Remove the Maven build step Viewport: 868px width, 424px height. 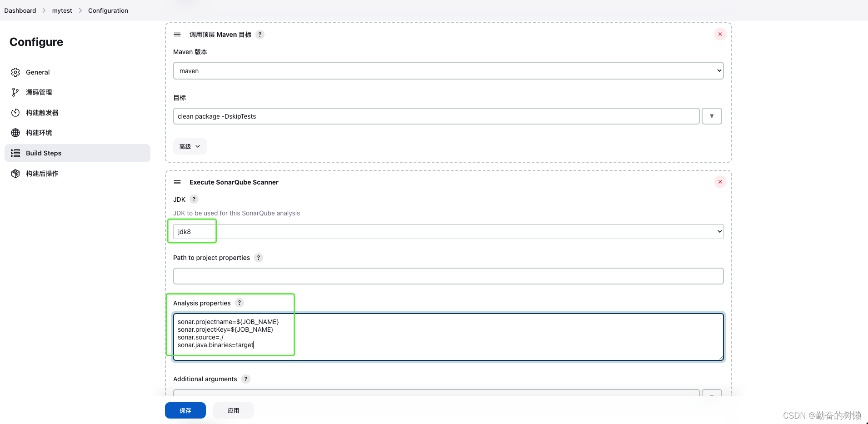point(720,34)
